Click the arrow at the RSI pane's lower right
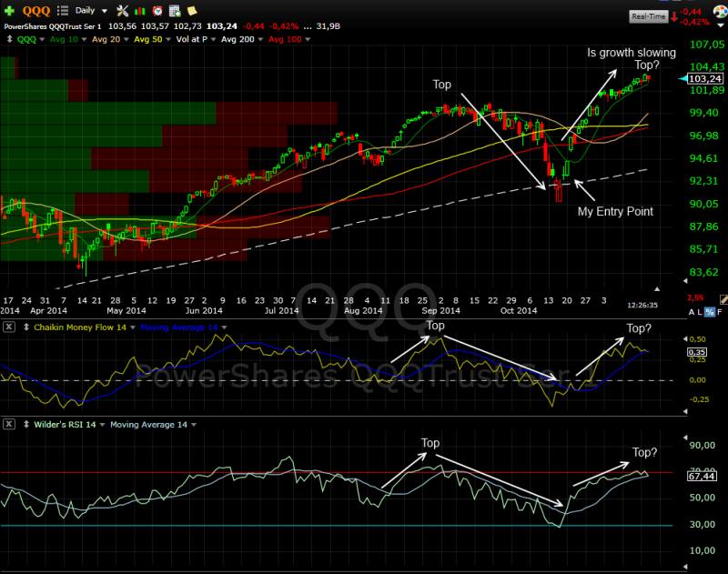The height and width of the screenshot is (574, 728). 685,566
